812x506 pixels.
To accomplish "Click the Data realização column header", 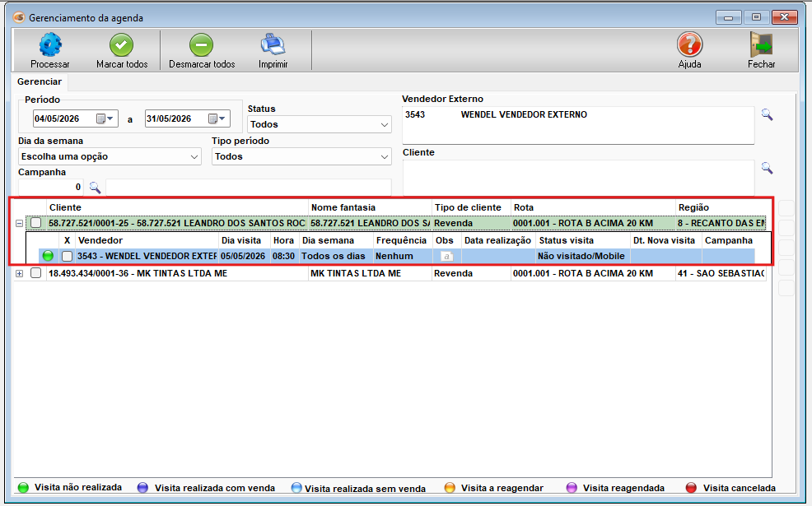I will (498, 240).
